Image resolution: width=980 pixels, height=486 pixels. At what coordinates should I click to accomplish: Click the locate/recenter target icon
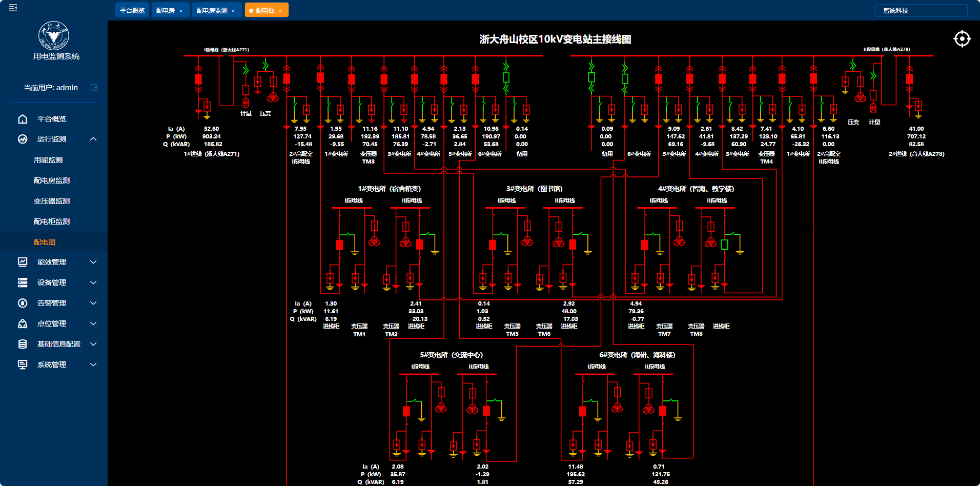962,38
